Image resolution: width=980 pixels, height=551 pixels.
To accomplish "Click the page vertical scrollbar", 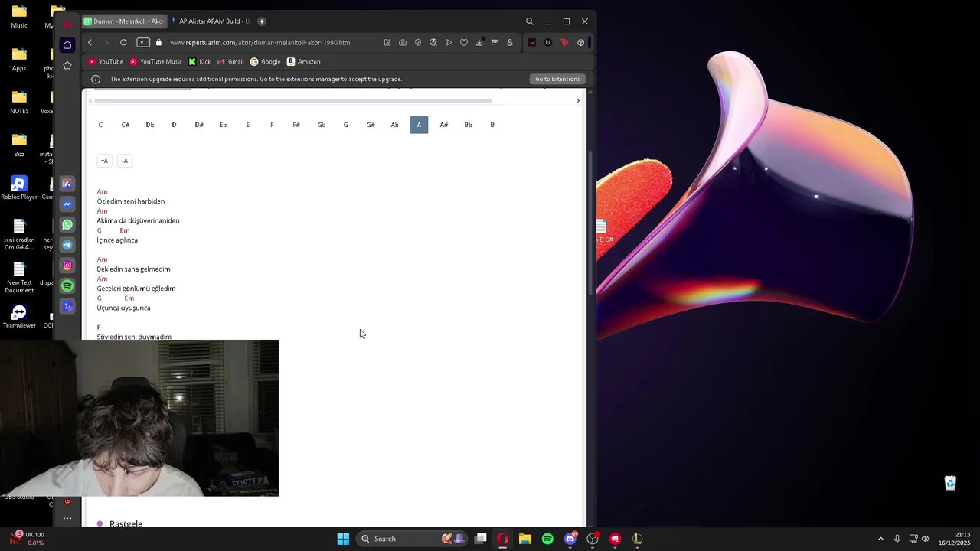I will pos(590,222).
